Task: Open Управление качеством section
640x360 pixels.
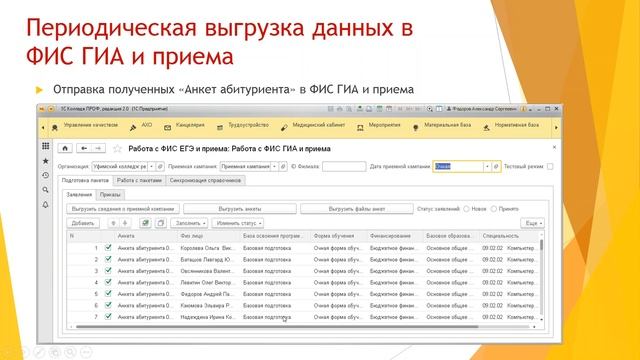Action: (x=85, y=127)
